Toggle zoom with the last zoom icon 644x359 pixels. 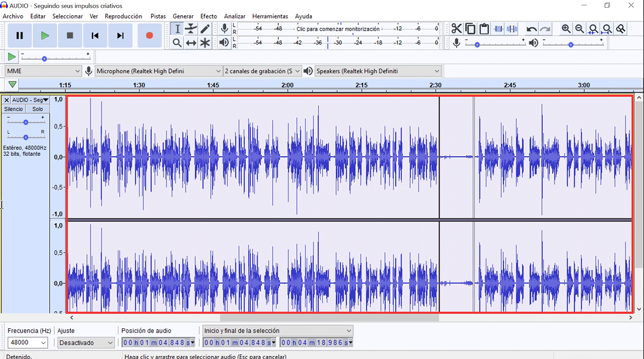tap(621, 29)
